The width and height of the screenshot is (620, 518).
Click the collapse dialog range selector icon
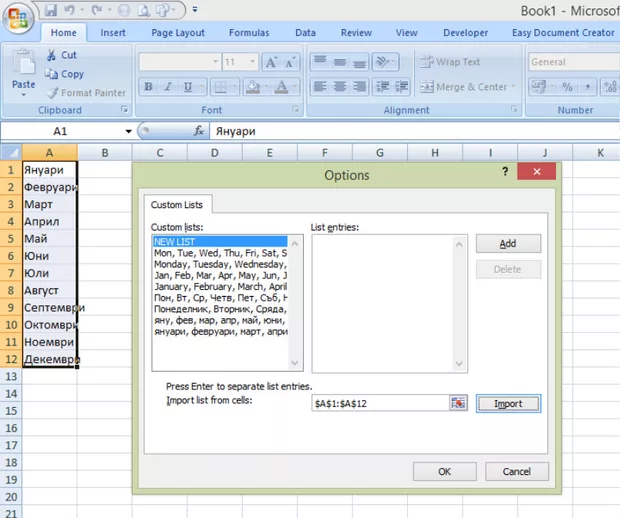459,403
